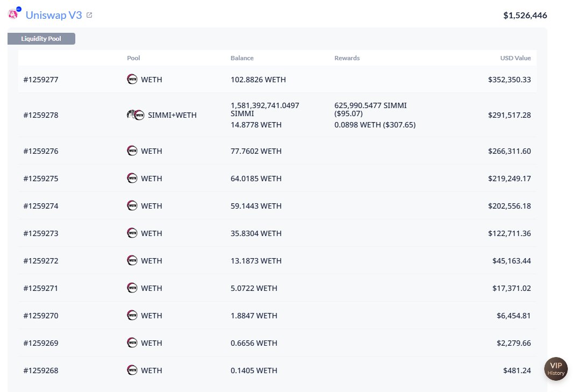Click the SIMMI+WETH pair icon in row #1259278
Viewport: 577px width, 392px height.
(136, 115)
